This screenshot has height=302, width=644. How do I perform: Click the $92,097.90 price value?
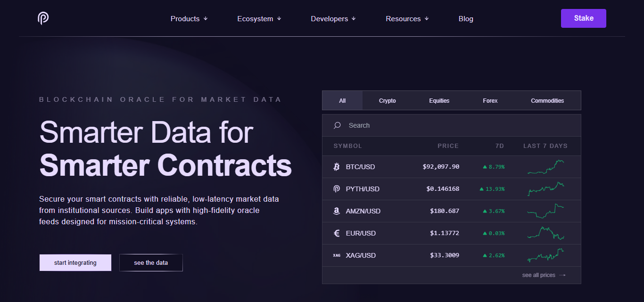(x=441, y=167)
